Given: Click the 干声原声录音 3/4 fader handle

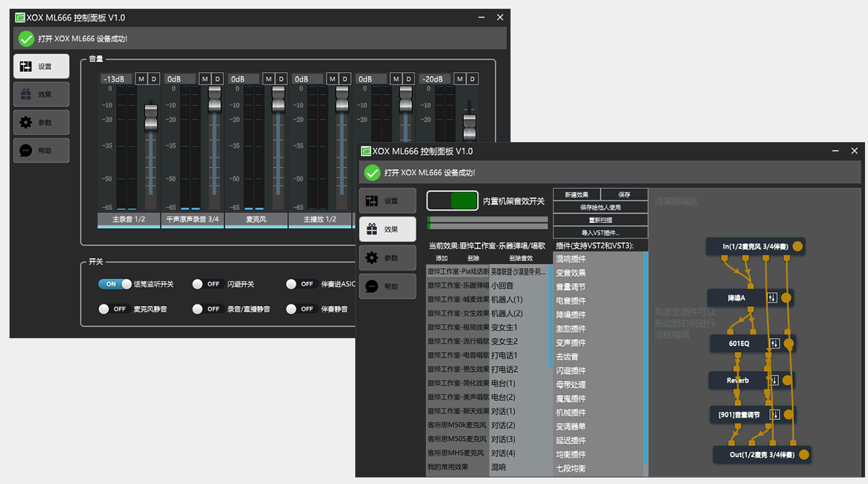Looking at the screenshot, I should click(214, 100).
